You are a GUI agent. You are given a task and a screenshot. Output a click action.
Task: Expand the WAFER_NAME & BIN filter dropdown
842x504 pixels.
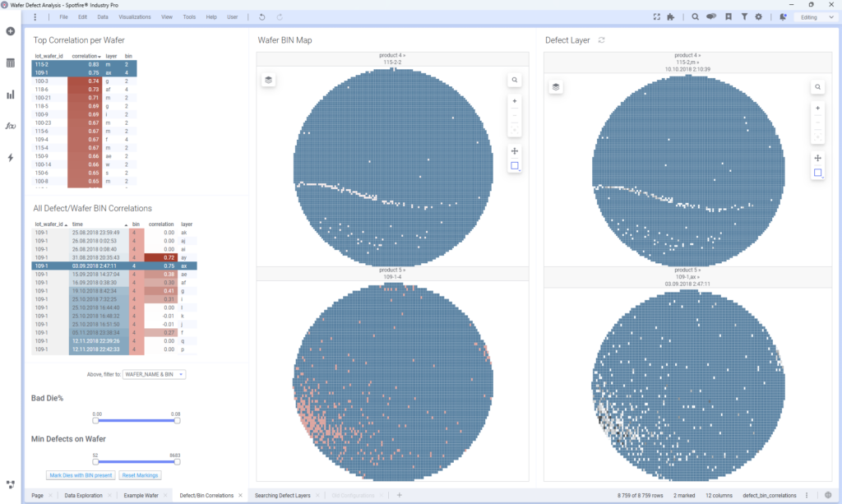tap(154, 374)
